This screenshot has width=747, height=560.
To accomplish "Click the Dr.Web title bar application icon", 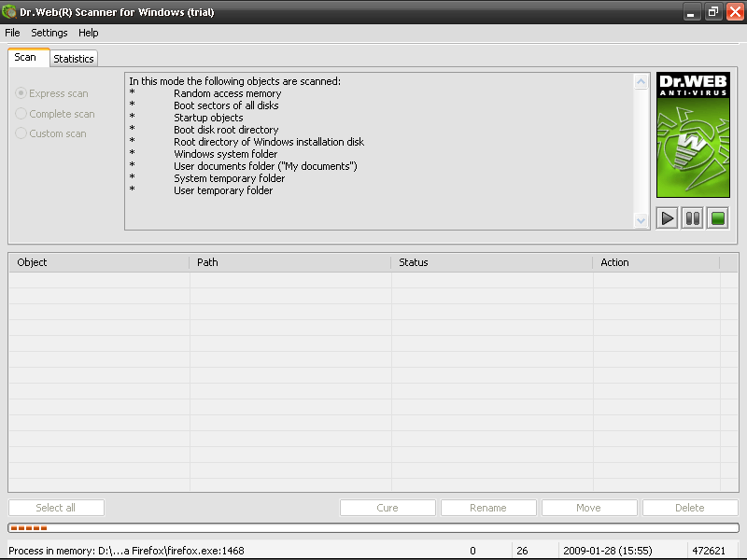I will click(x=10, y=12).
